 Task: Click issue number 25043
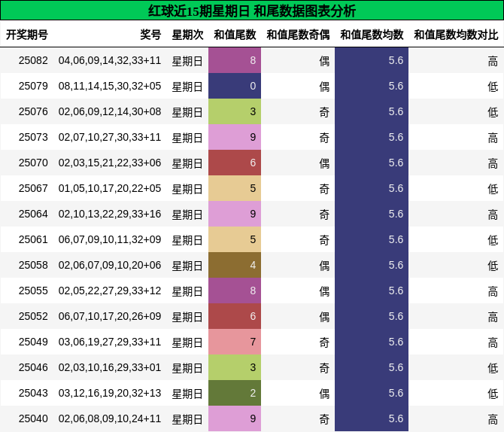point(33,393)
